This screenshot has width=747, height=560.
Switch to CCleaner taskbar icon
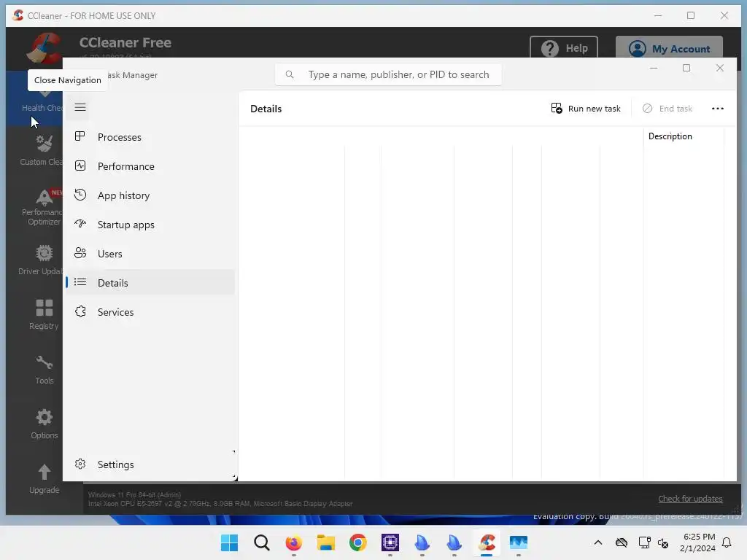(487, 542)
